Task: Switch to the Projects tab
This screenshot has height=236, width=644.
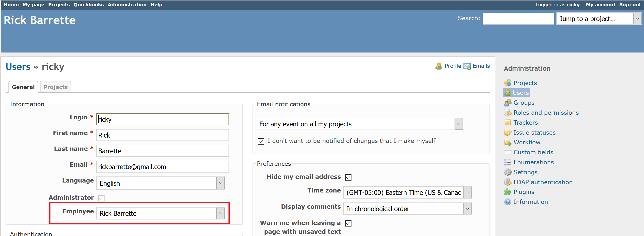Action: [55, 87]
